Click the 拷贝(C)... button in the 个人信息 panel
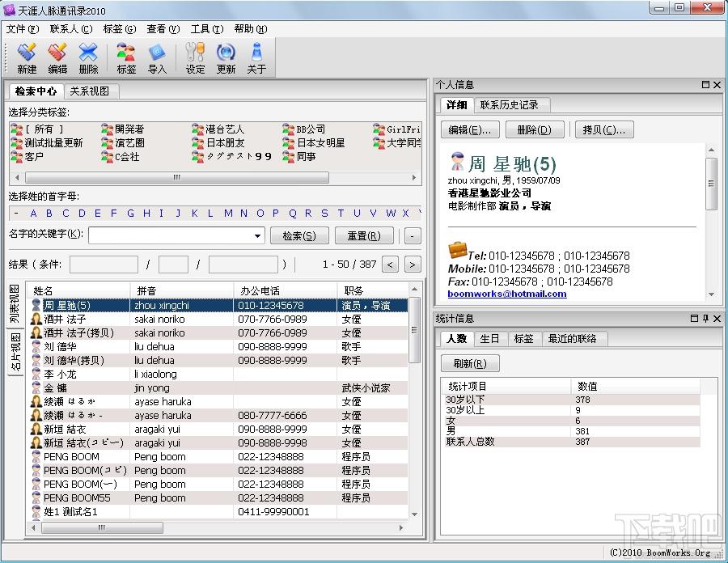 (604, 129)
